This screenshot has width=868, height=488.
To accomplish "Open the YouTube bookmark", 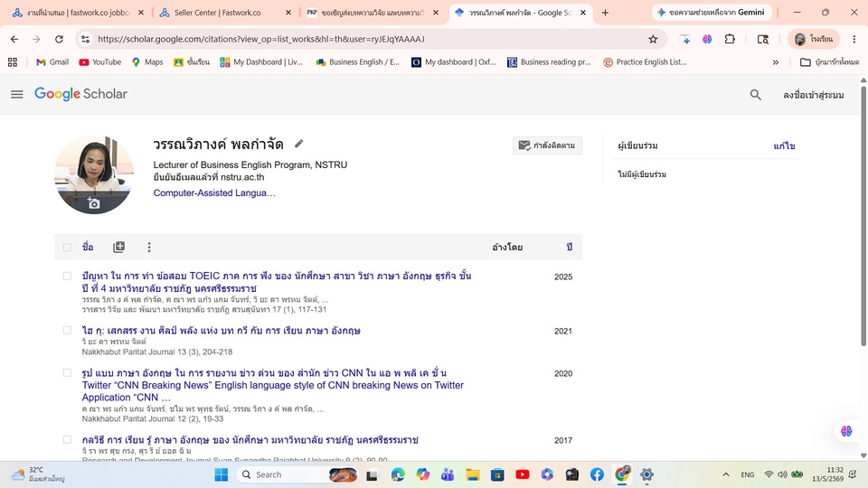I will click(100, 62).
